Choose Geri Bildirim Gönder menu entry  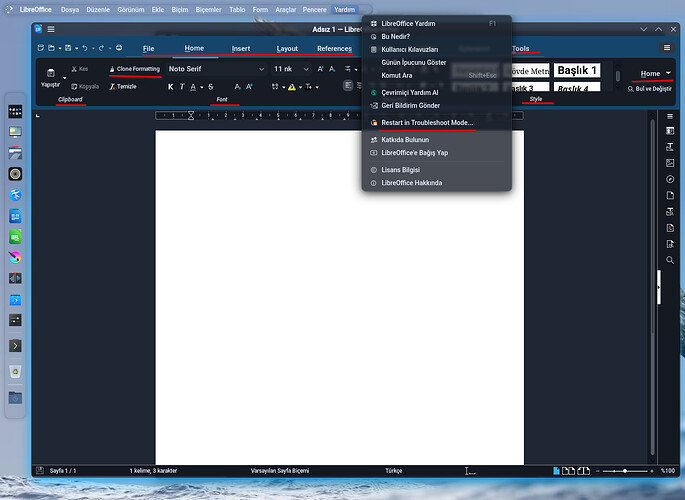click(x=437, y=105)
